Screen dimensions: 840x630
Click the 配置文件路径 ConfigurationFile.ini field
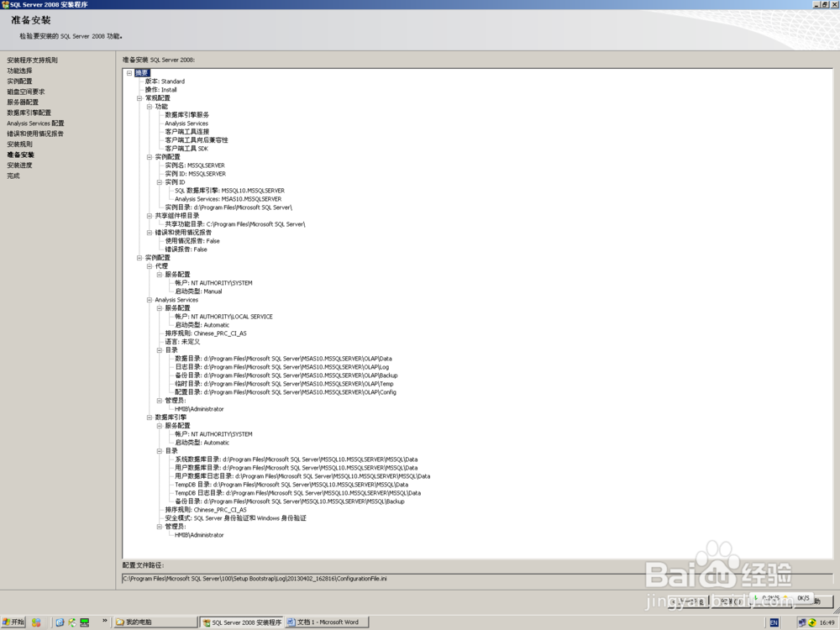[x=477, y=579]
